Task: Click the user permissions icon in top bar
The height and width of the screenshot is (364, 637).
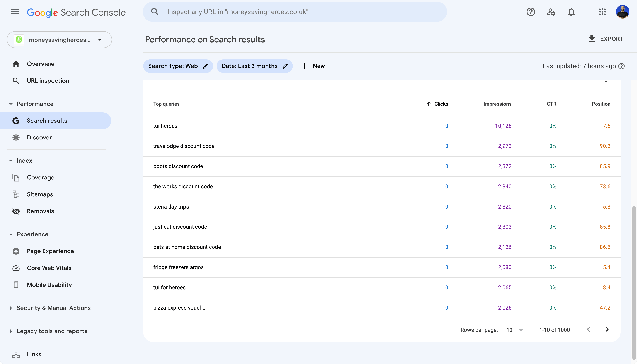Action: (x=551, y=12)
